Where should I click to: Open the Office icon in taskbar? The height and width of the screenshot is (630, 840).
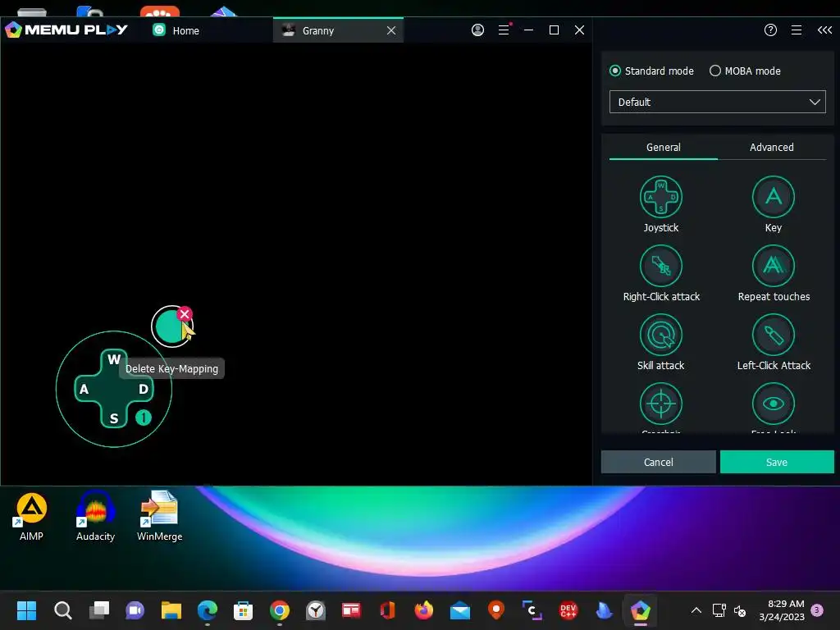[387, 610]
